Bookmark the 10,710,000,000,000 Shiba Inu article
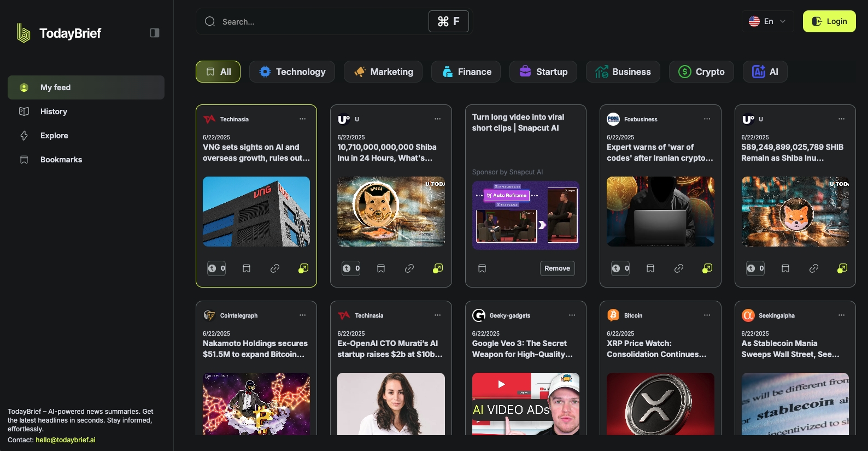The height and width of the screenshot is (451, 868). click(381, 268)
